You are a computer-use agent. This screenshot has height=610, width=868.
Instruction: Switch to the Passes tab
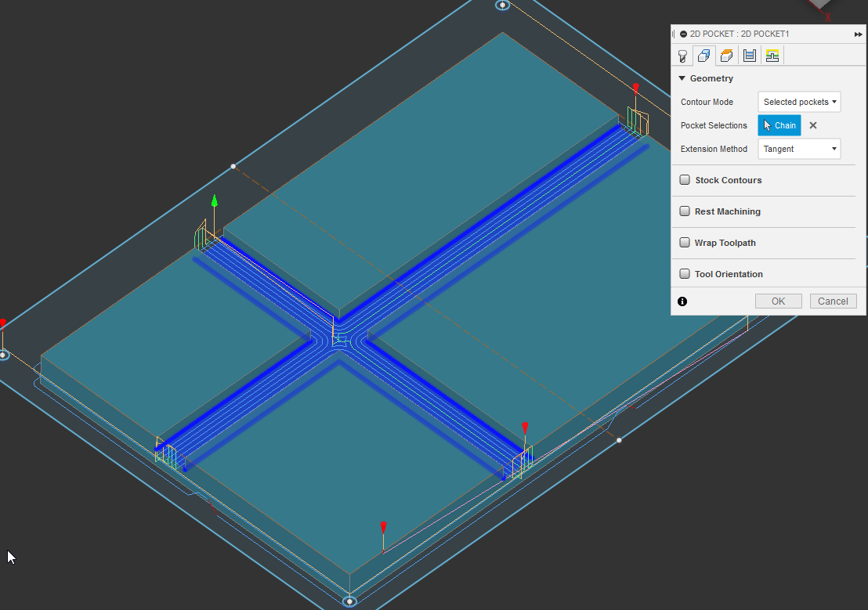pyautogui.click(x=749, y=55)
